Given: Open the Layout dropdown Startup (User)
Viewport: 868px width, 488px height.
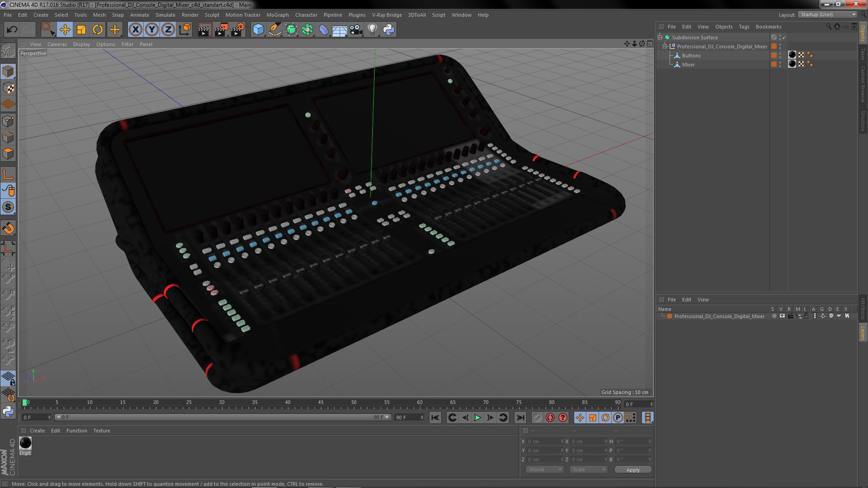Looking at the screenshot, I should [828, 15].
